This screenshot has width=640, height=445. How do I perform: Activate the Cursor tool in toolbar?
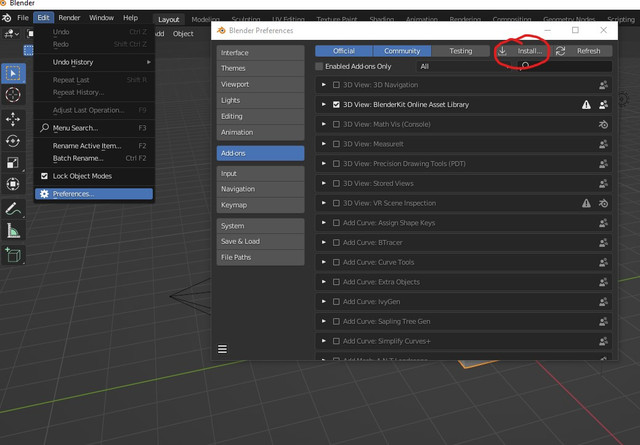[x=13, y=95]
